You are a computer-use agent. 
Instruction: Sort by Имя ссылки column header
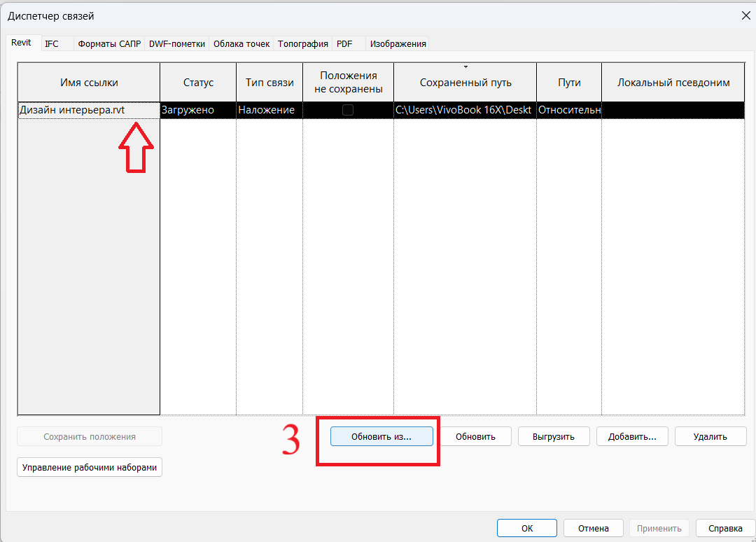tap(89, 83)
